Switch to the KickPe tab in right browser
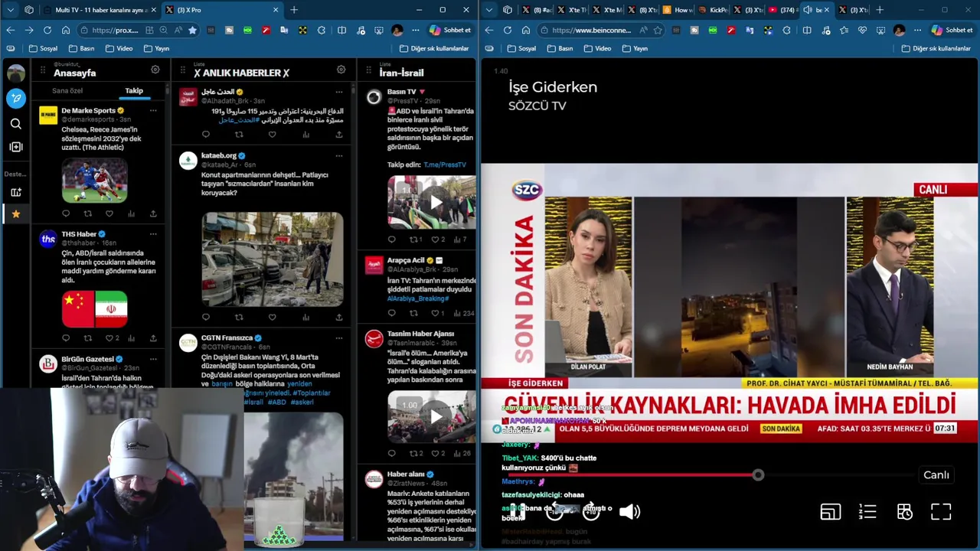 712,10
